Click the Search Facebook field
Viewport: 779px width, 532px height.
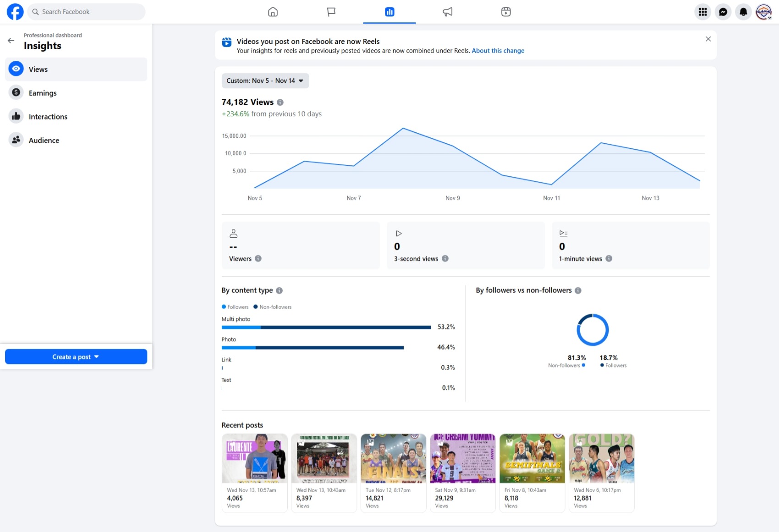pos(87,12)
